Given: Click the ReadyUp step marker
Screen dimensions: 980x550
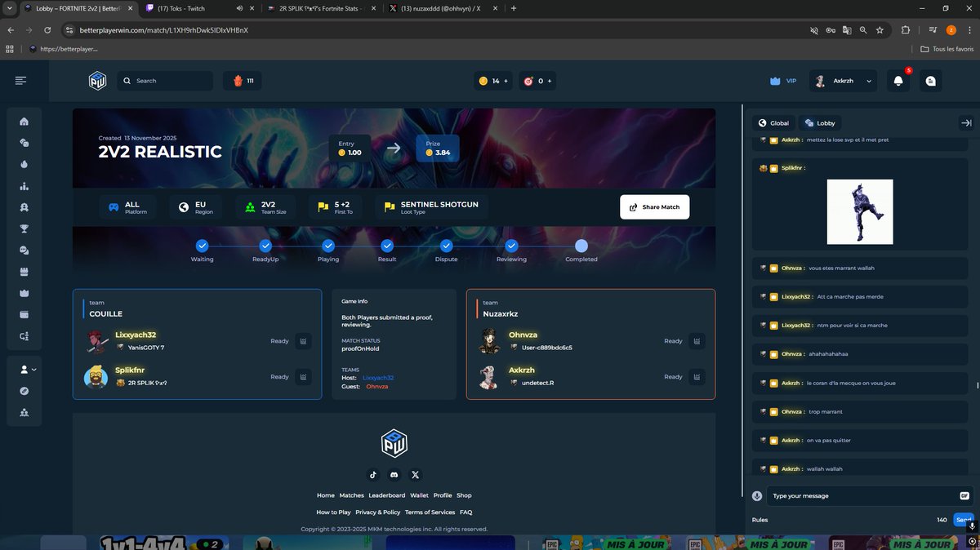Looking at the screenshot, I should pos(265,245).
